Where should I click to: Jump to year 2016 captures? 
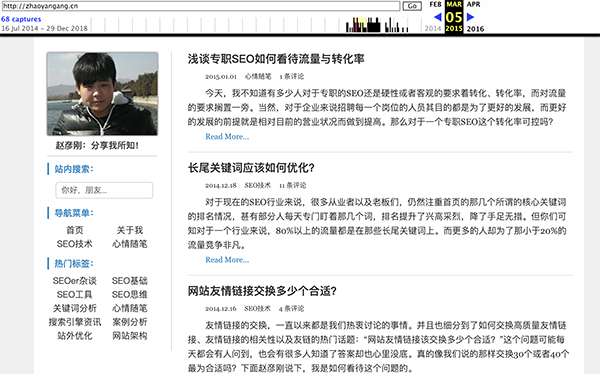pos(475,29)
